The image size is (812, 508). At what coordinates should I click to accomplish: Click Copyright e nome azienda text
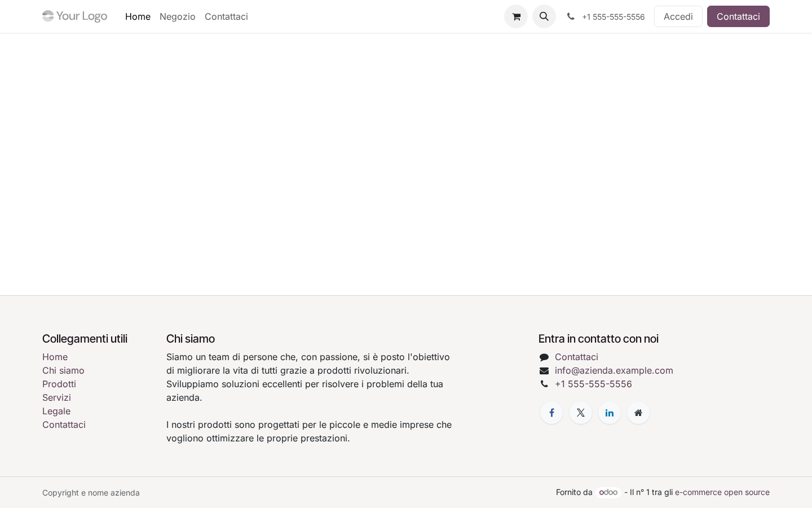tap(91, 493)
